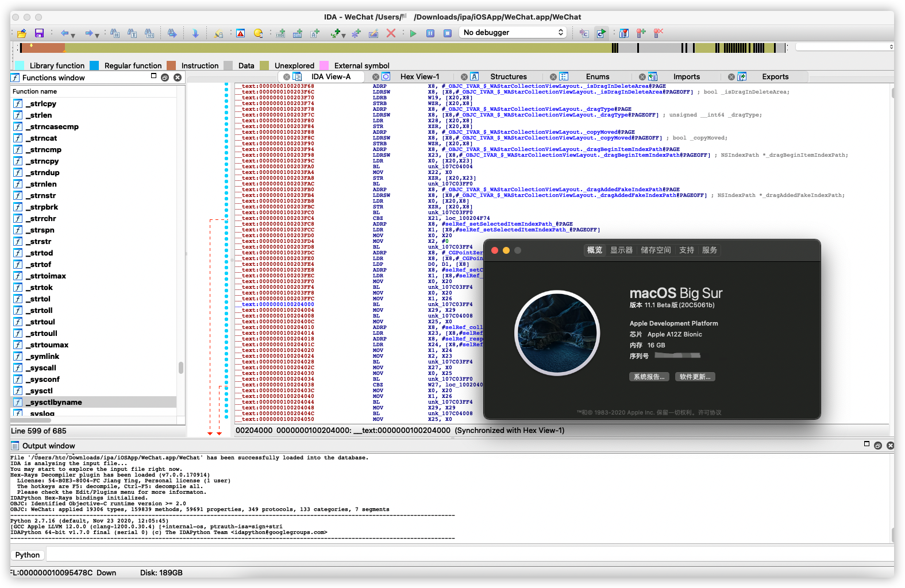Click 软件更新 button in About This Mac
Viewport: 905px width, 588px height.
click(695, 377)
